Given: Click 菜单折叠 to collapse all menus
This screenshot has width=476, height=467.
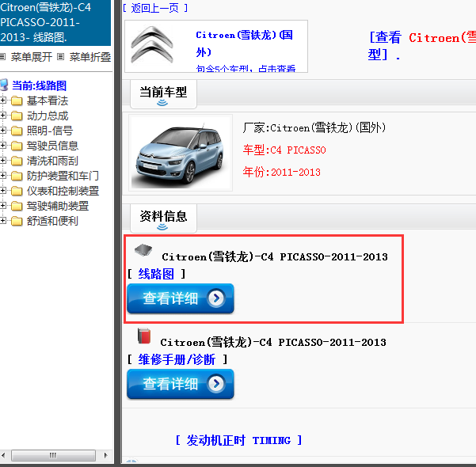Looking at the screenshot, I should tap(89, 57).
